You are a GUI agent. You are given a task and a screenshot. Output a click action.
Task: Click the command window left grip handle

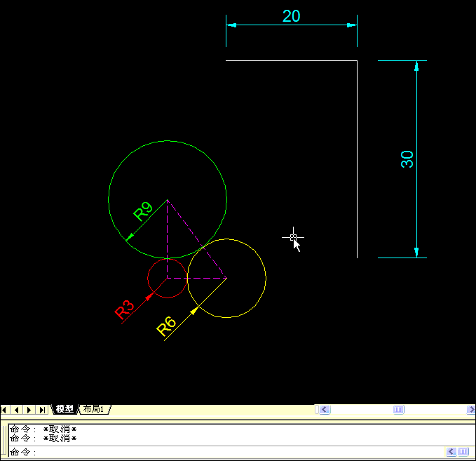4,441
